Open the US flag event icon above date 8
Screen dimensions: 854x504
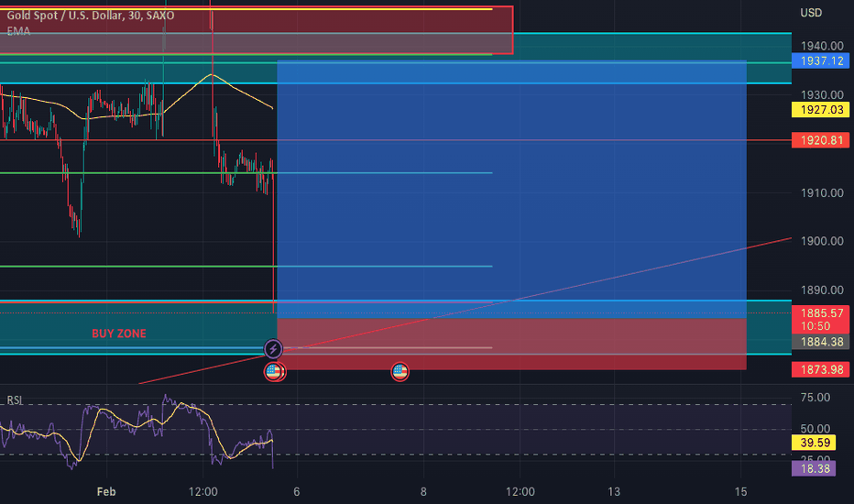coord(400,372)
